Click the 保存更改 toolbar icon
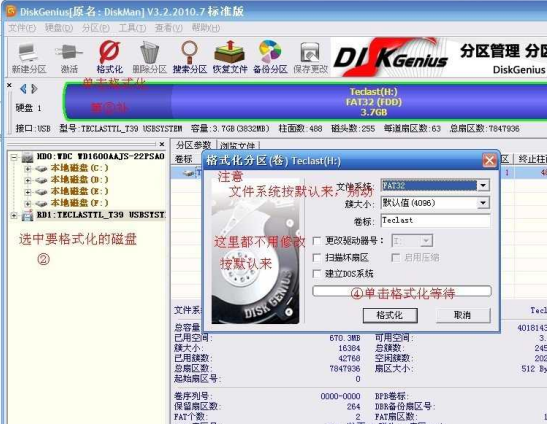The width and height of the screenshot is (549, 426). click(x=310, y=58)
